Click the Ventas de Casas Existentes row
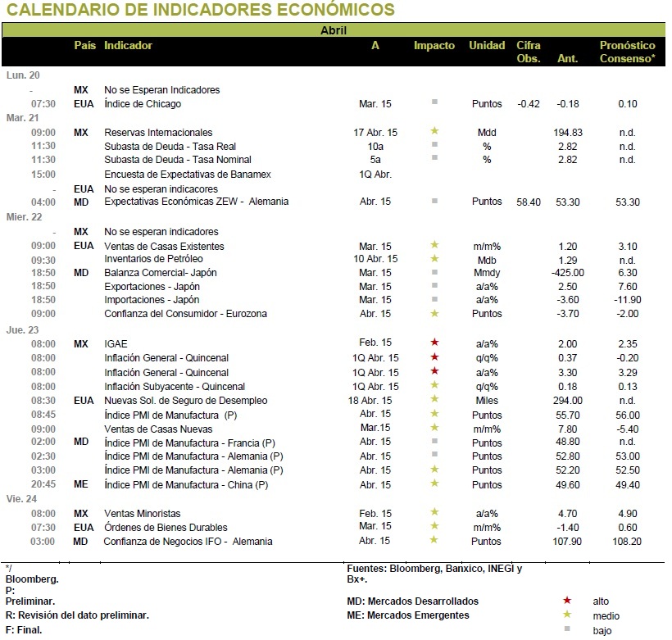The width and height of the screenshot is (672, 640). 334,246
